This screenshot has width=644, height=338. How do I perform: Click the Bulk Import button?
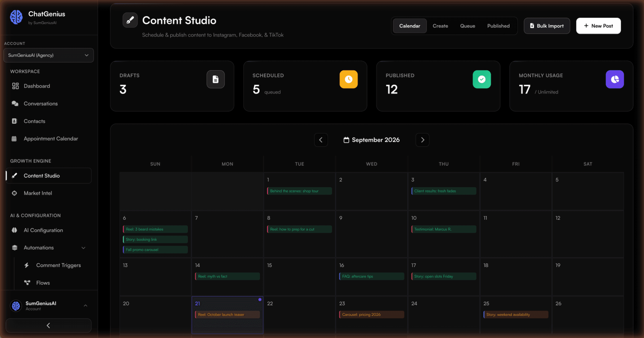pos(547,26)
